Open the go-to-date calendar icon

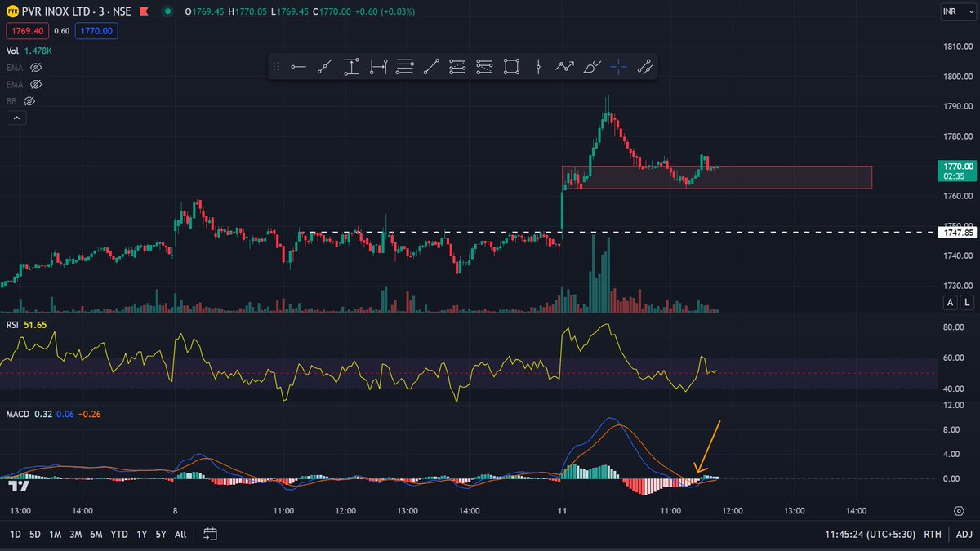coord(210,534)
